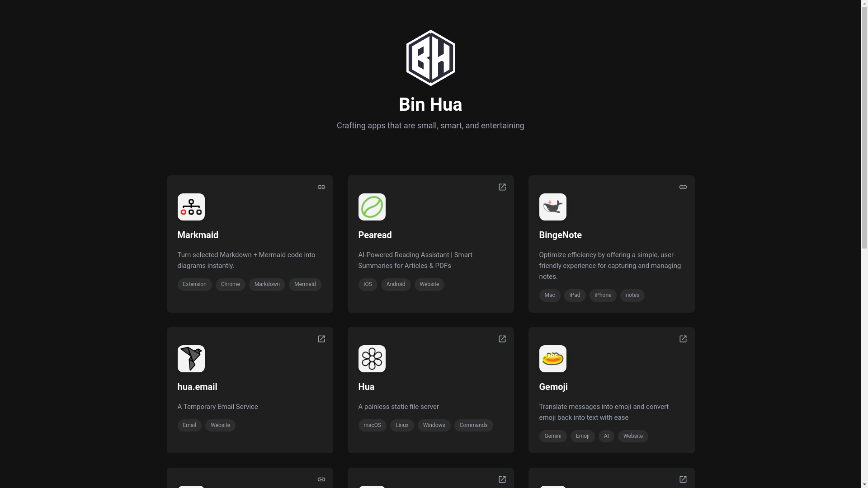This screenshot has width=868, height=488.
Task: Click the Website tag on Gemoji
Action: click(632, 436)
